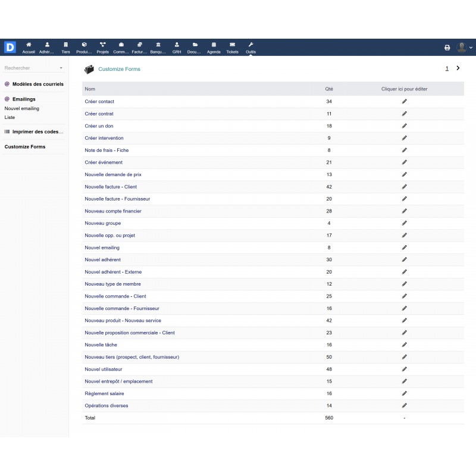Open the Tiers module in the toolbar
476x476 pixels.
tap(65, 46)
